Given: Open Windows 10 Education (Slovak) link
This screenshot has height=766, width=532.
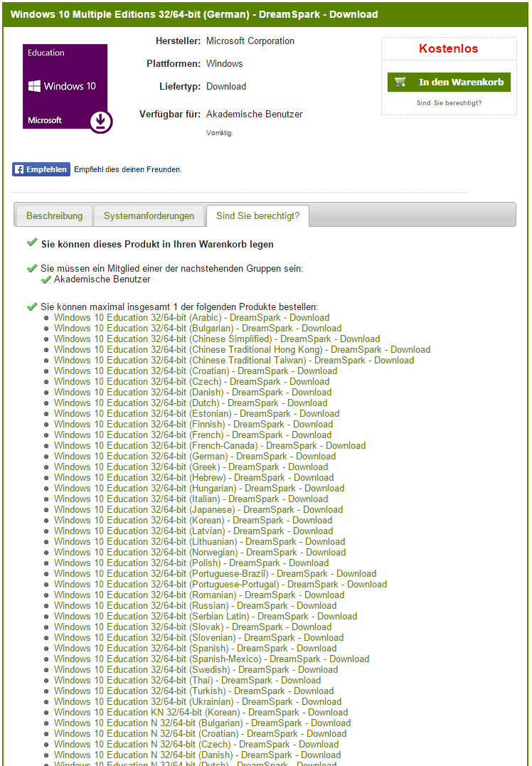Looking at the screenshot, I should 193,627.
